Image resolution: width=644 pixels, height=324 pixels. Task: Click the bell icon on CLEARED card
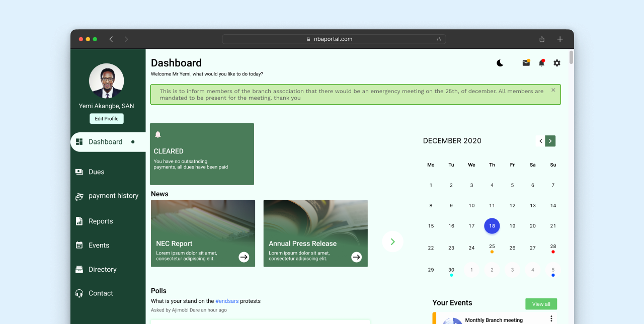click(x=158, y=134)
